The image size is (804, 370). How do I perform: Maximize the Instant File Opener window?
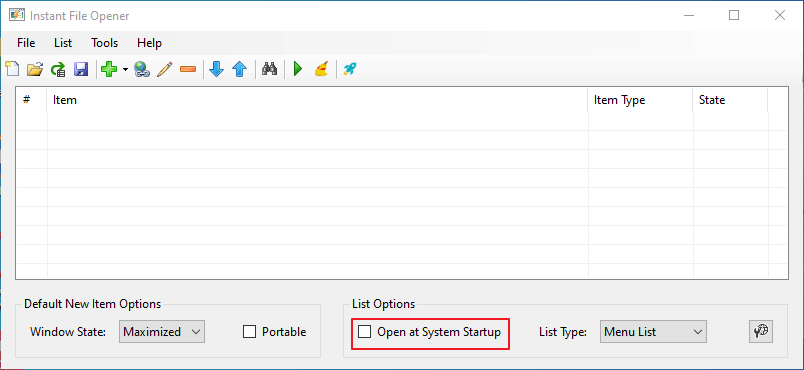pyautogui.click(x=734, y=15)
